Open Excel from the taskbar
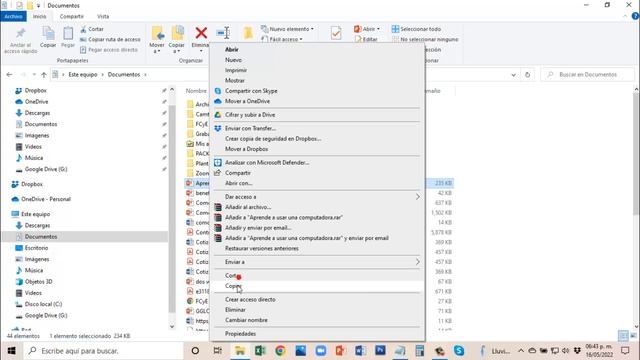This screenshot has width=640, height=360. coord(260,351)
